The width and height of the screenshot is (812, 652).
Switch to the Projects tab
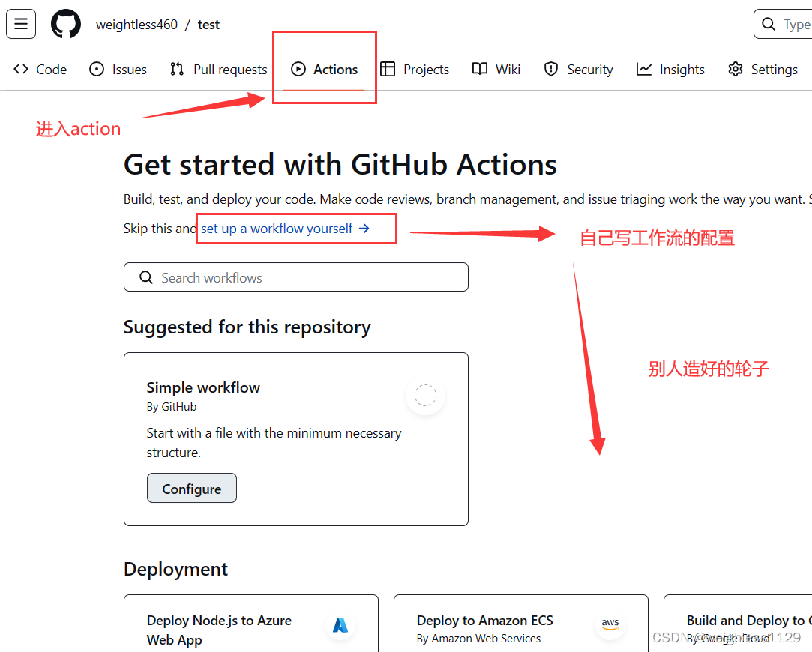point(415,70)
